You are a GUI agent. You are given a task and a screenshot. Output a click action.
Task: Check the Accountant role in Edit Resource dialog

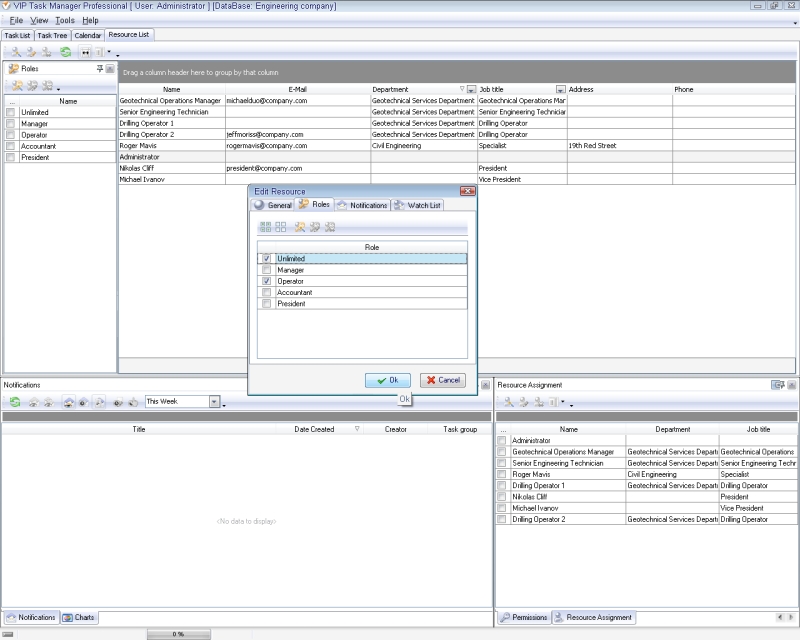(266, 292)
